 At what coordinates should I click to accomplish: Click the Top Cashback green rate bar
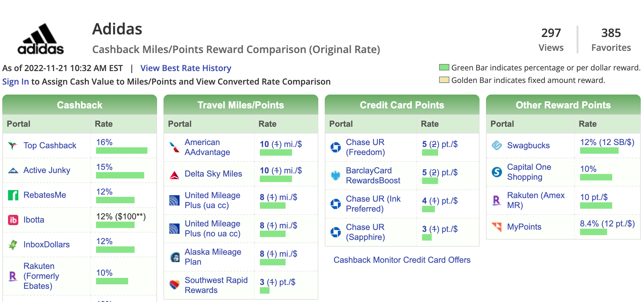122,151
